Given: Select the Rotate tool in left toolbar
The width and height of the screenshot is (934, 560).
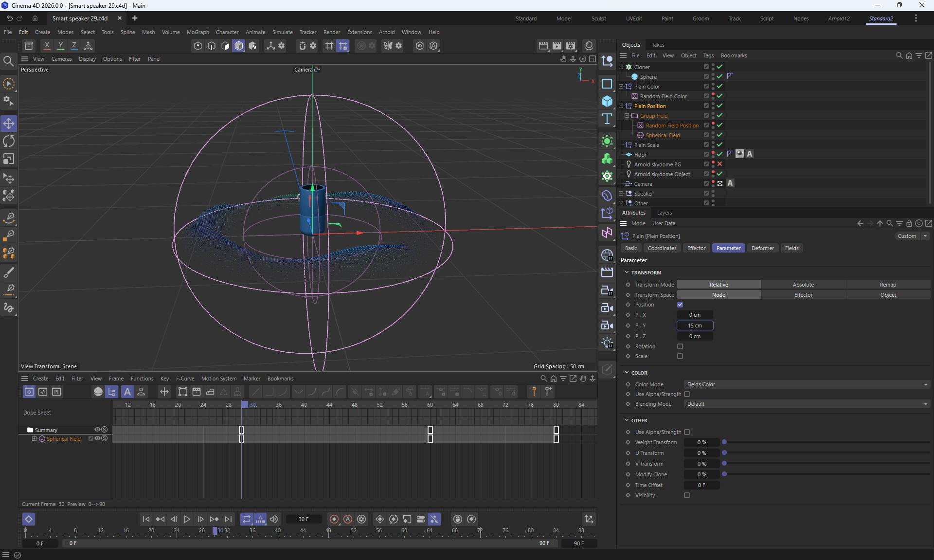Looking at the screenshot, I should coord(9,141).
